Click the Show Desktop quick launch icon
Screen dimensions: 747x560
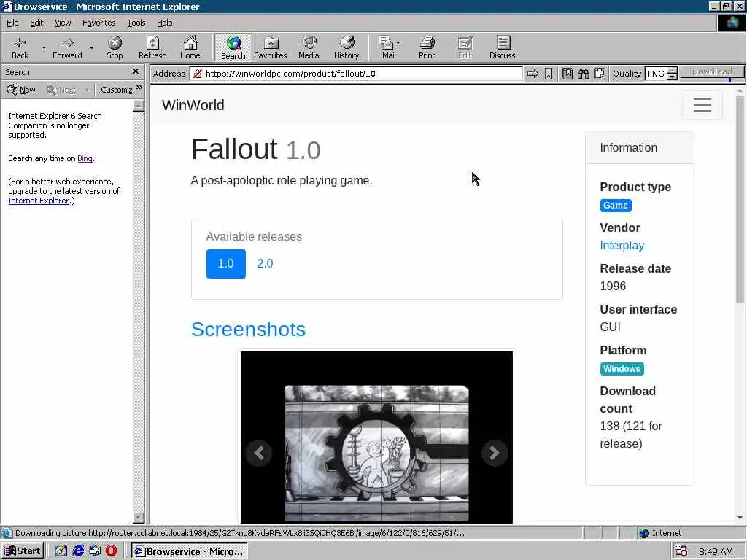[x=61, y=551]
